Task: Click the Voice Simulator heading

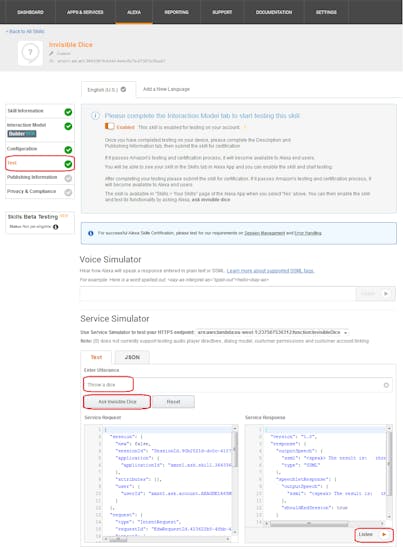Action: pos(110,259)
